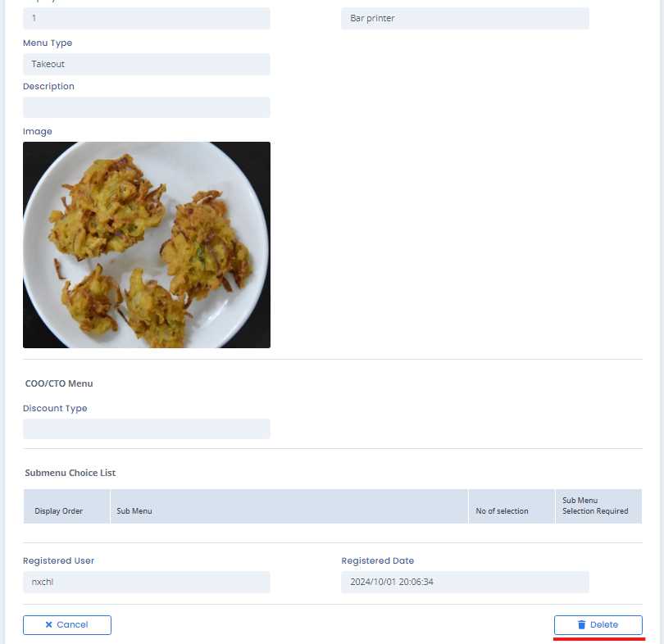
Task: Click the No of selection column header
Action: pos(512,506)
